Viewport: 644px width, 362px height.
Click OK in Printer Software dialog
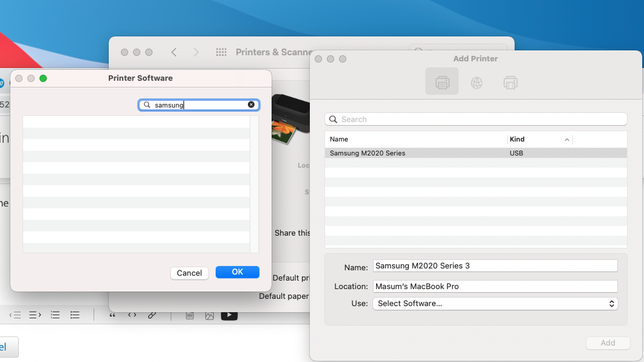(x=238, y=272)
